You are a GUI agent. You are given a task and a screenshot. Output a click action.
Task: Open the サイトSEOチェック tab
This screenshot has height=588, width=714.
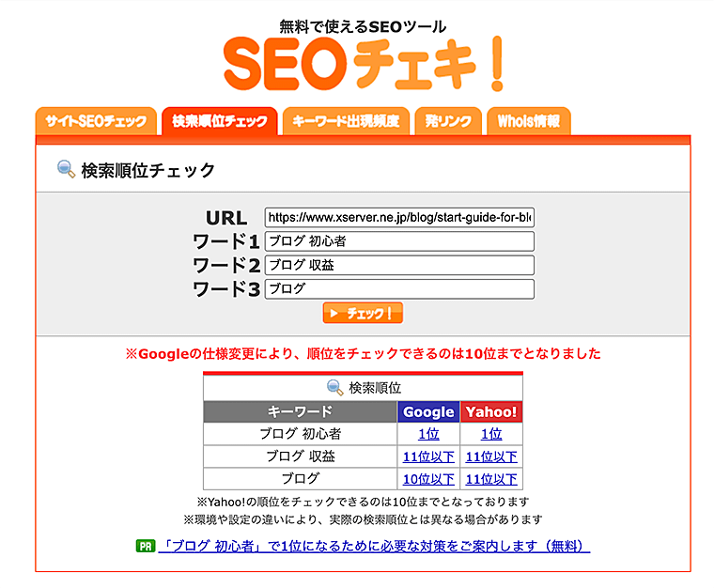click(x=96, y=121)
